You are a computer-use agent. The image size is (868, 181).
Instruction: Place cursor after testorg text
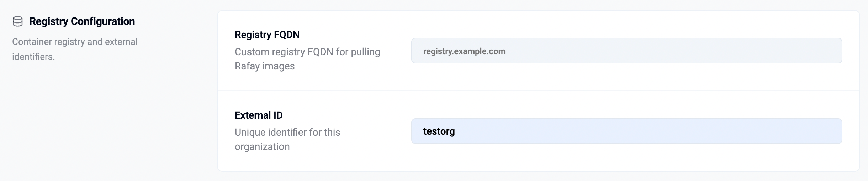click(456, 131)
